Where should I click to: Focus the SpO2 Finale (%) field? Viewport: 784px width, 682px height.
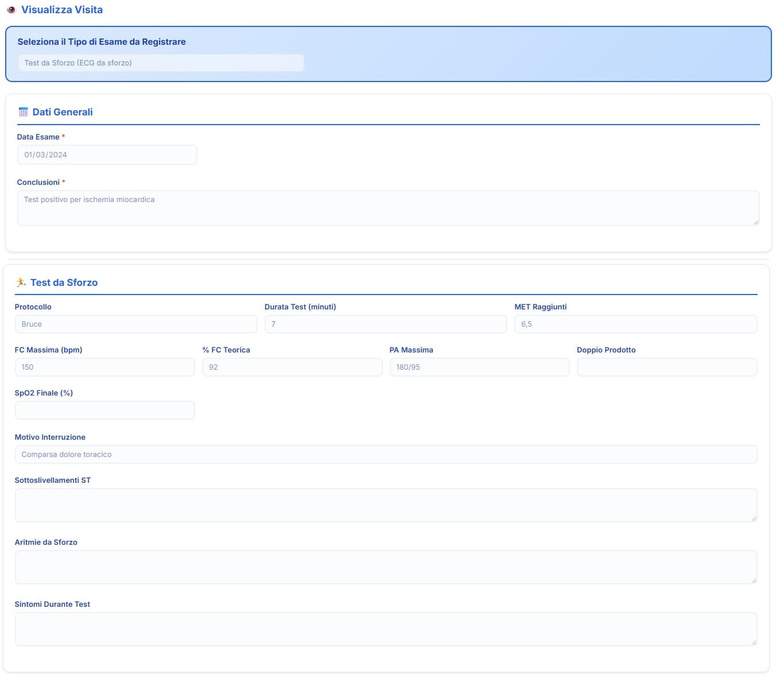click(104, 410)
